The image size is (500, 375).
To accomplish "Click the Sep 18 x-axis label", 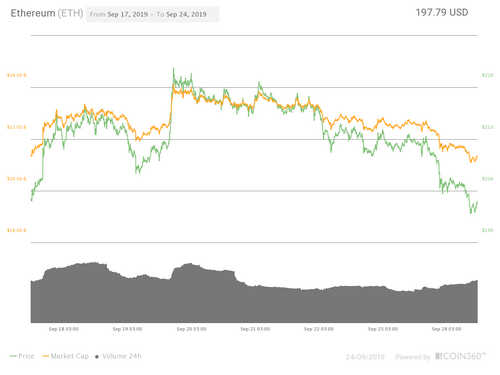I will (x=64, y=329).
